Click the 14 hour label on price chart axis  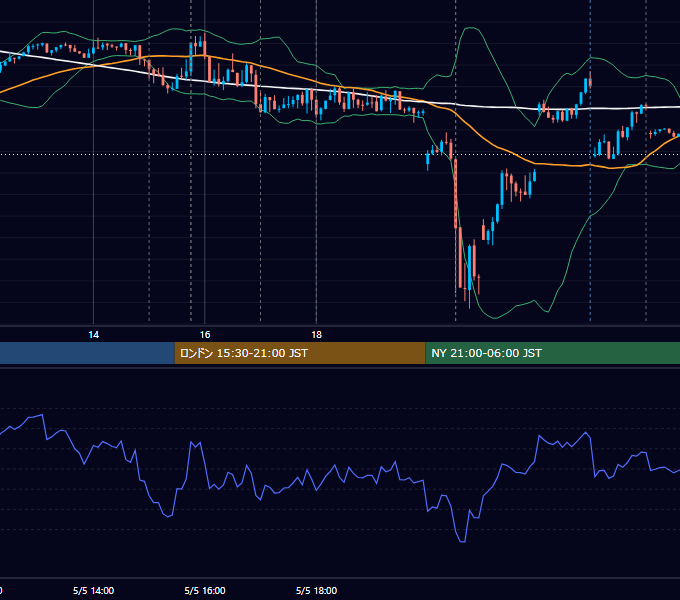93,335
